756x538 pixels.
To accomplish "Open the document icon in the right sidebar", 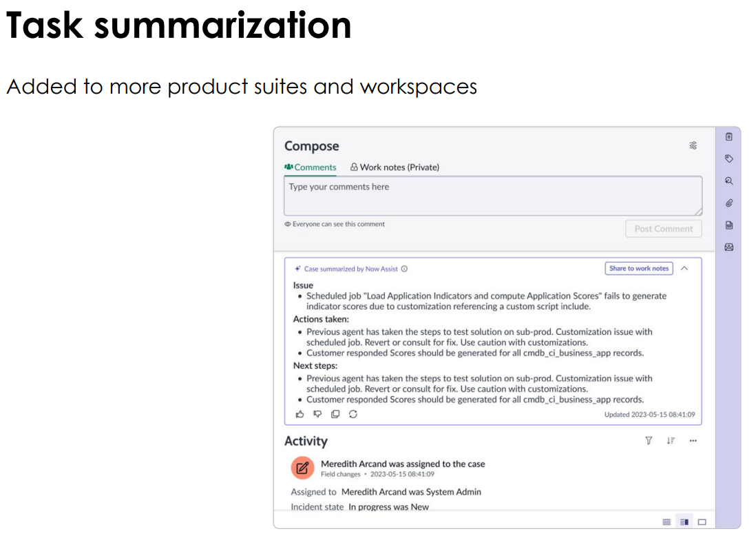I will pos(728,225).
